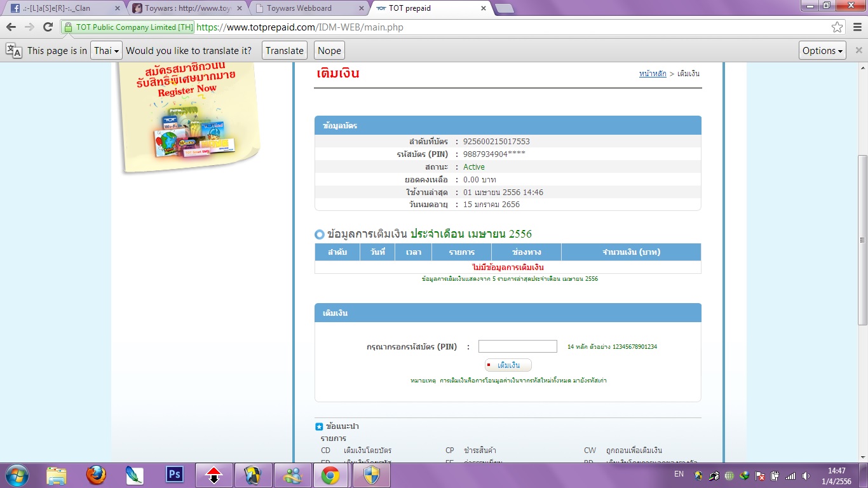Reload the page with refresh icon
Screen dimensions: 868x488
pyautogui.click(x=48, y=27)
